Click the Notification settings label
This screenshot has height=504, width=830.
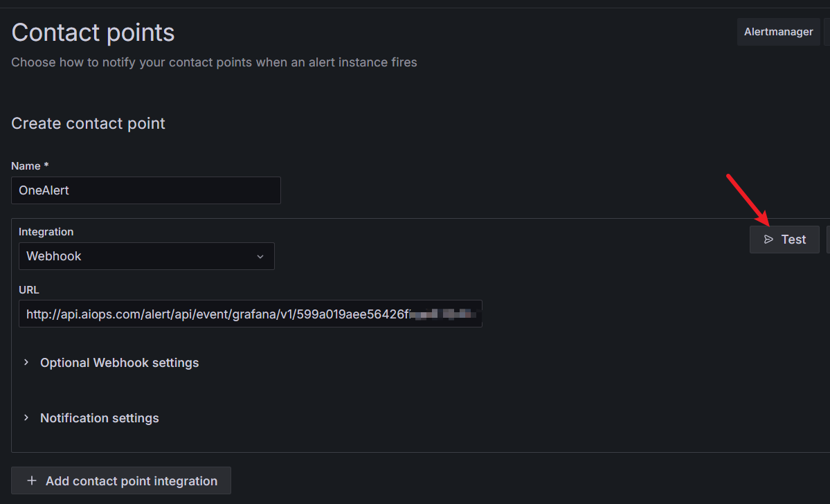pyautogui.click(x=100, y=418)
